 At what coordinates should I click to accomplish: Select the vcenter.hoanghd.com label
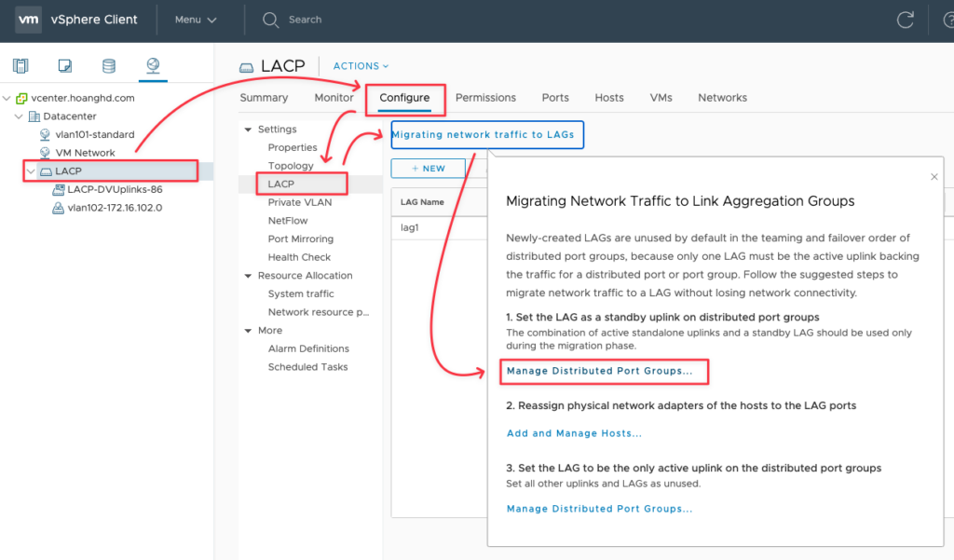[x=83, y=98]
